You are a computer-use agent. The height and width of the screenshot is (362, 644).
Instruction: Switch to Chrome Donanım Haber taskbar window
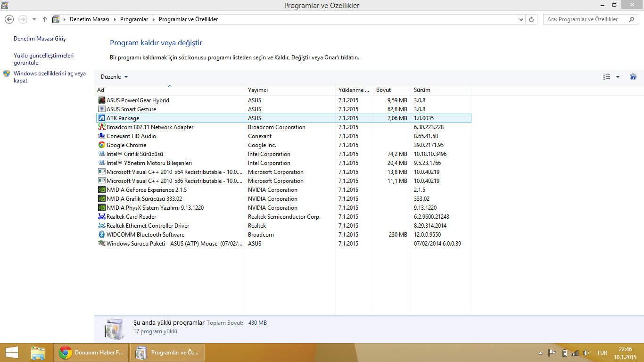click(91, 353)
